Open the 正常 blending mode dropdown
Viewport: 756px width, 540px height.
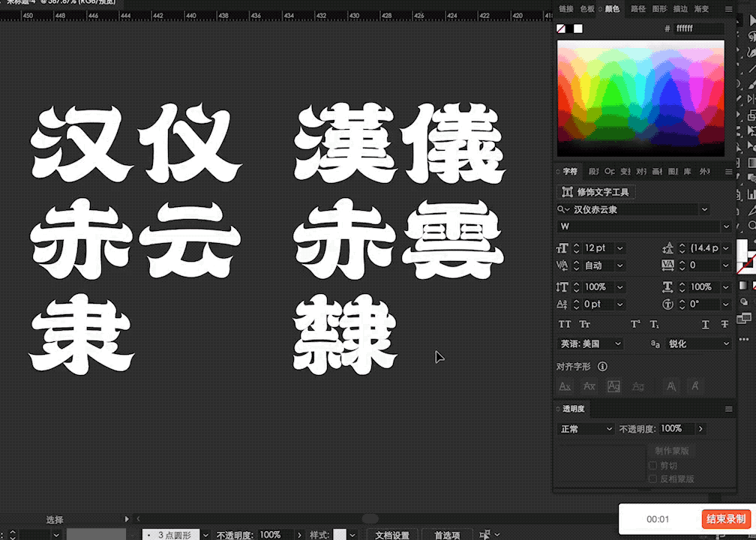(x=586, y=429)
